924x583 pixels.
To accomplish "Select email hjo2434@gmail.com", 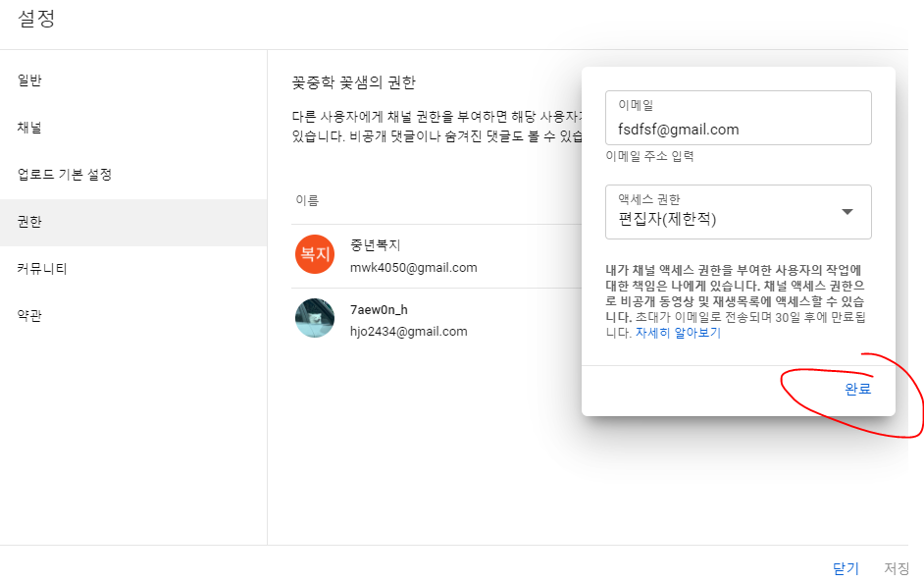I will [408, 332].
